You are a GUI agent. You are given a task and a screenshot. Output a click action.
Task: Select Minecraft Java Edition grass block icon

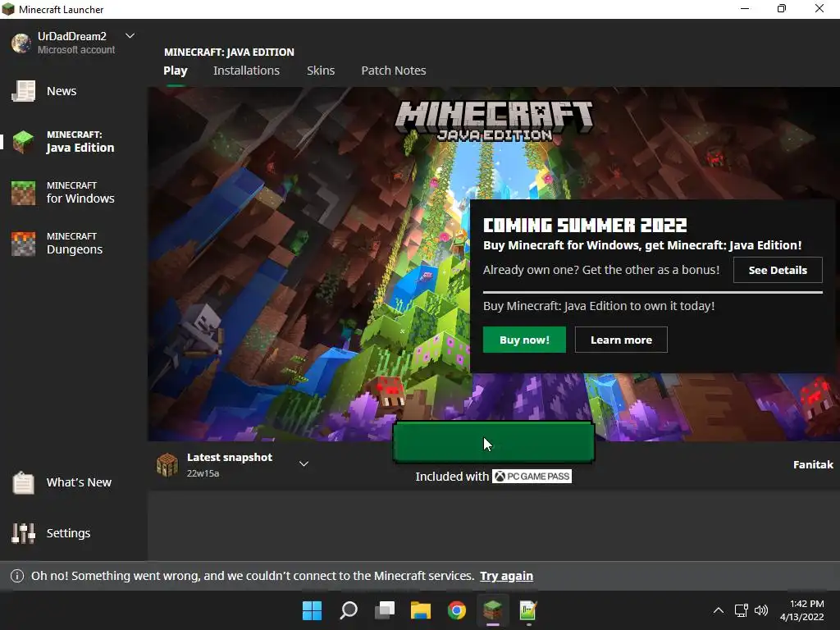point(24,141)
